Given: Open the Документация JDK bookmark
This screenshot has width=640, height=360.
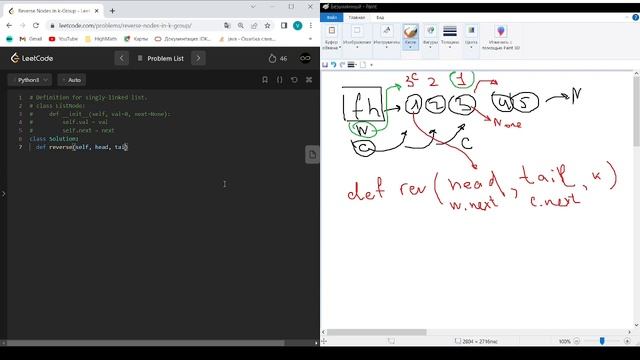Looking at the screenshot, I should pyautogui.click(x=183, y=39).
